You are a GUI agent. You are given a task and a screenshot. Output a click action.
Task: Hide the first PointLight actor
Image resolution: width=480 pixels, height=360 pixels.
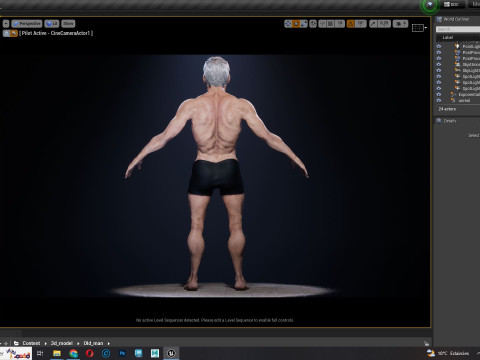pos(439,46)
